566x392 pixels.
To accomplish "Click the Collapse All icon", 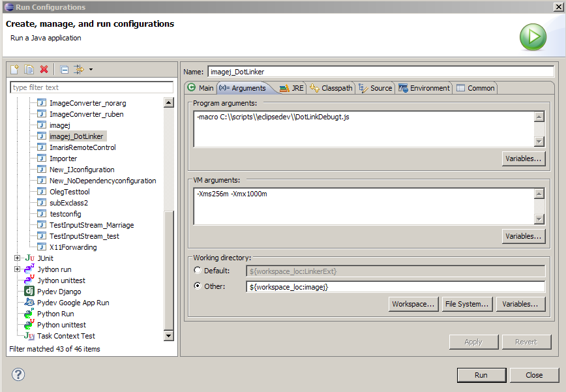I will tap(65, 70).
